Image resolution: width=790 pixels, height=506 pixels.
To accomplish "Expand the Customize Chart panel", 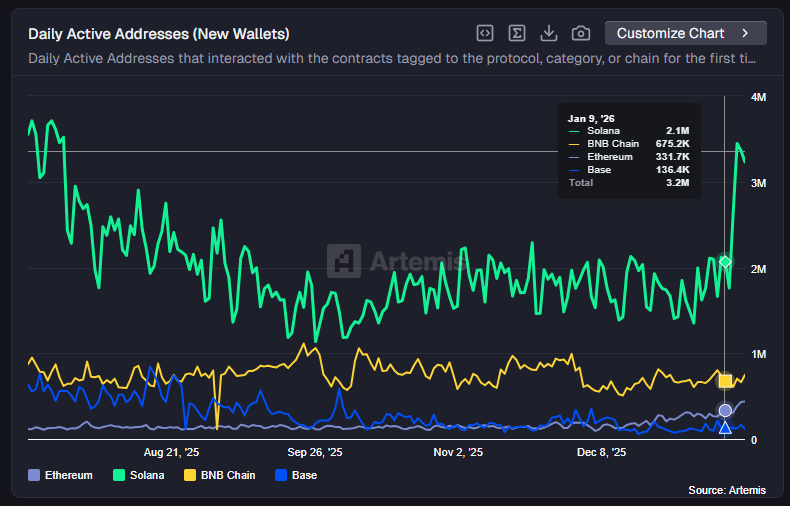I will pyautogui.click(x=685, y=33).
